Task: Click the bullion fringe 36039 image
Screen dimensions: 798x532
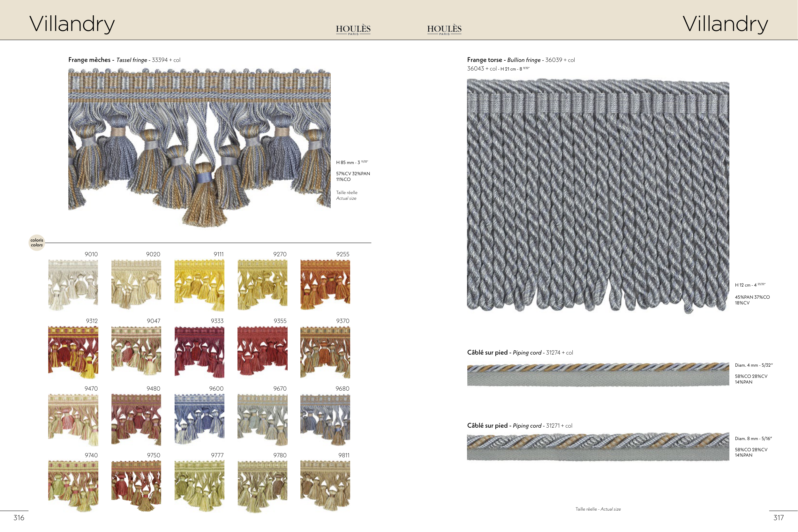Action: tap(598, 195)
